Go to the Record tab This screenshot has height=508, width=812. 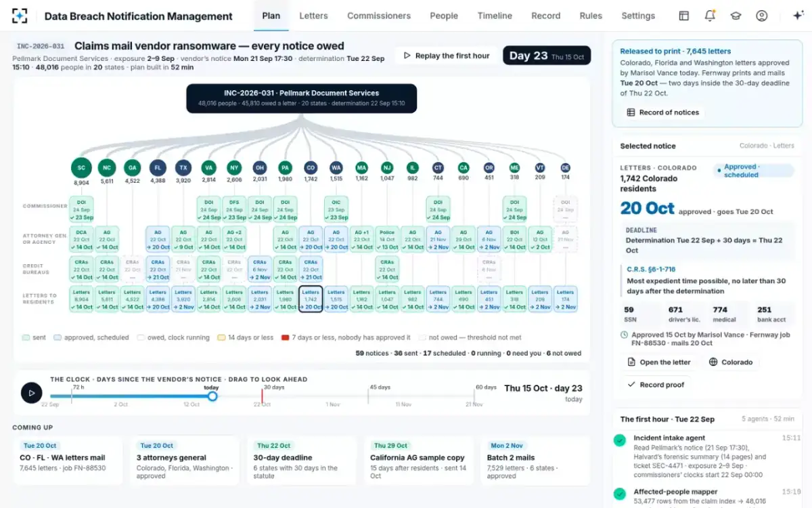(x=546, y=16)
